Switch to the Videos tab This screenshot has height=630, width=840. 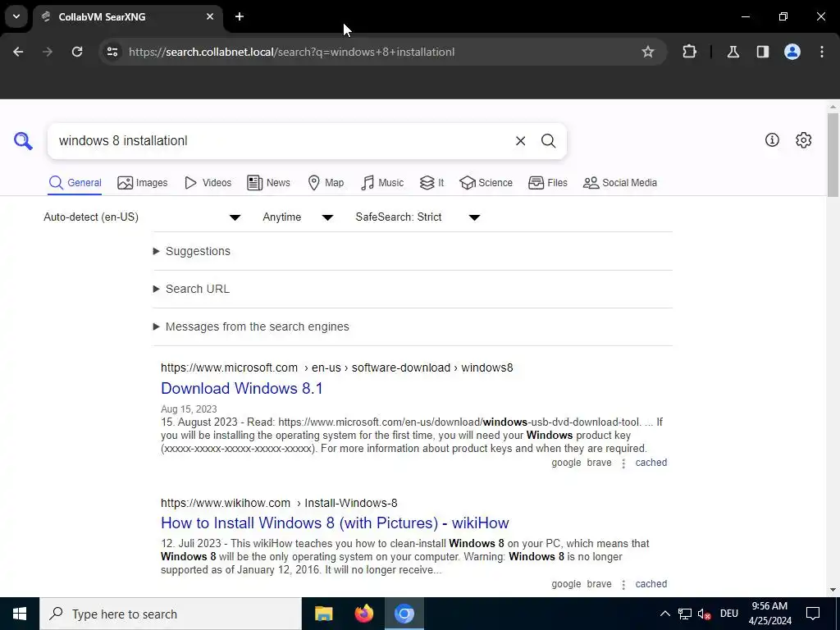[x=208, y=183]
